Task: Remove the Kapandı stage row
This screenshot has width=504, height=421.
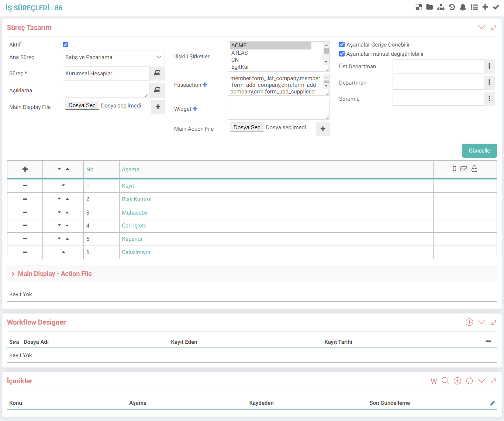Action: 25,239
